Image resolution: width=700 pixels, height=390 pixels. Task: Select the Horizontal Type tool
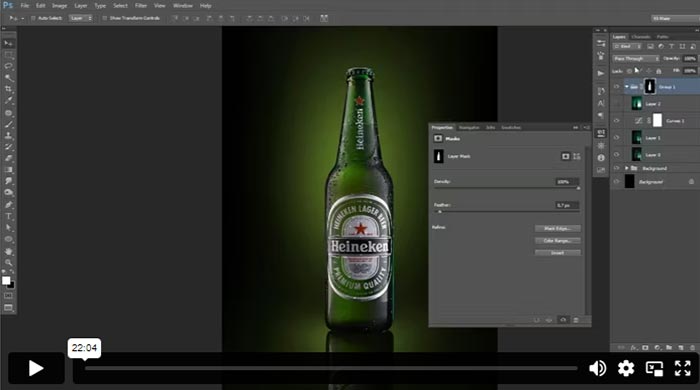click(x=8, y=216)
